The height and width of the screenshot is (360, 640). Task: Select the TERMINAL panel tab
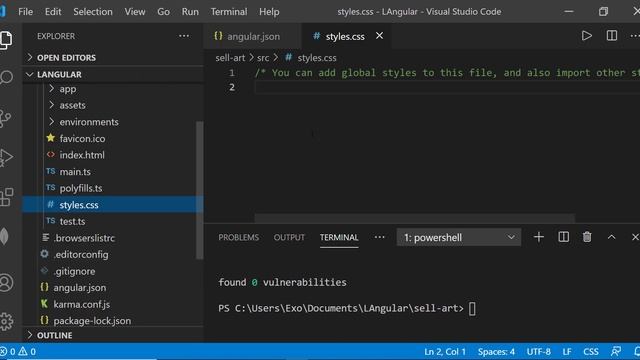point(339,238)
